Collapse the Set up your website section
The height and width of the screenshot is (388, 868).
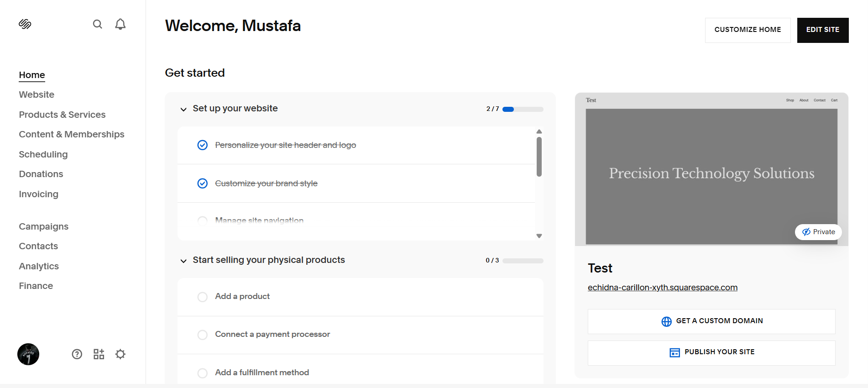tap(183, 110)
